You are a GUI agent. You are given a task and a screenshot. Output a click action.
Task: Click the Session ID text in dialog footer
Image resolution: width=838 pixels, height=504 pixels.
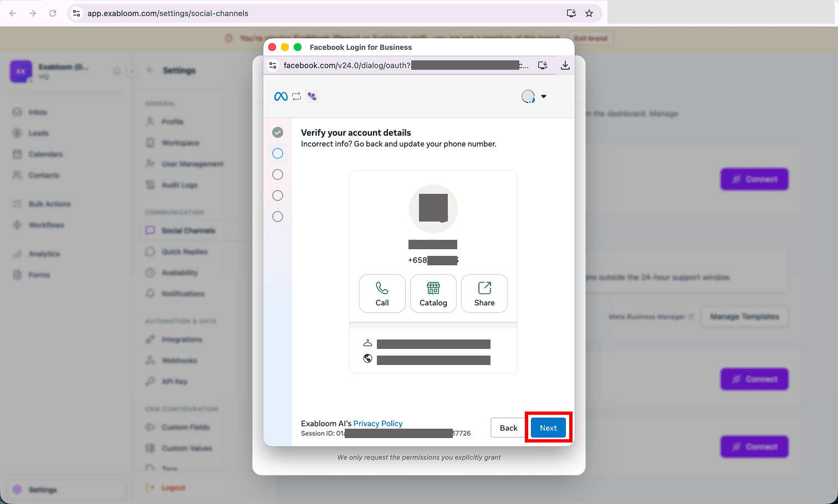pyautogui.click(x=386, y=434)
